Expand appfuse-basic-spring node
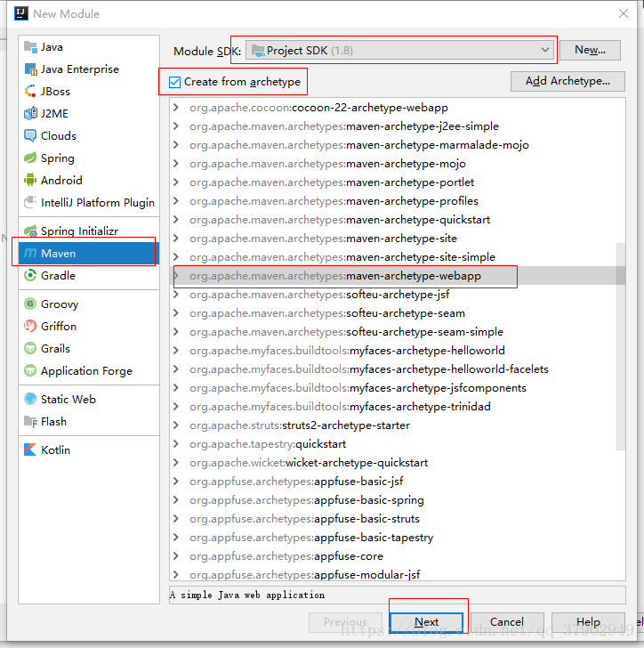 click(x=176, y=500)
